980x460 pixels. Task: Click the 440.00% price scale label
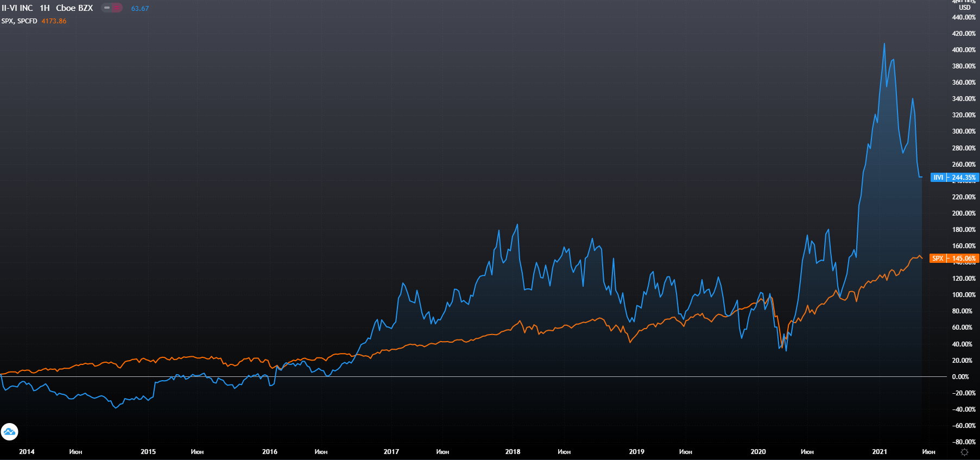(x=964, y=17)
